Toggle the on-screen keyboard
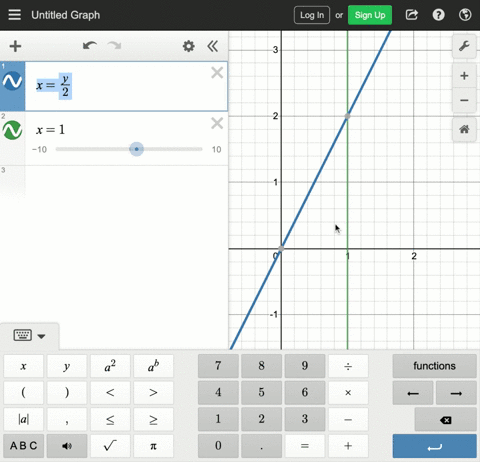 [x=29, y=335]
